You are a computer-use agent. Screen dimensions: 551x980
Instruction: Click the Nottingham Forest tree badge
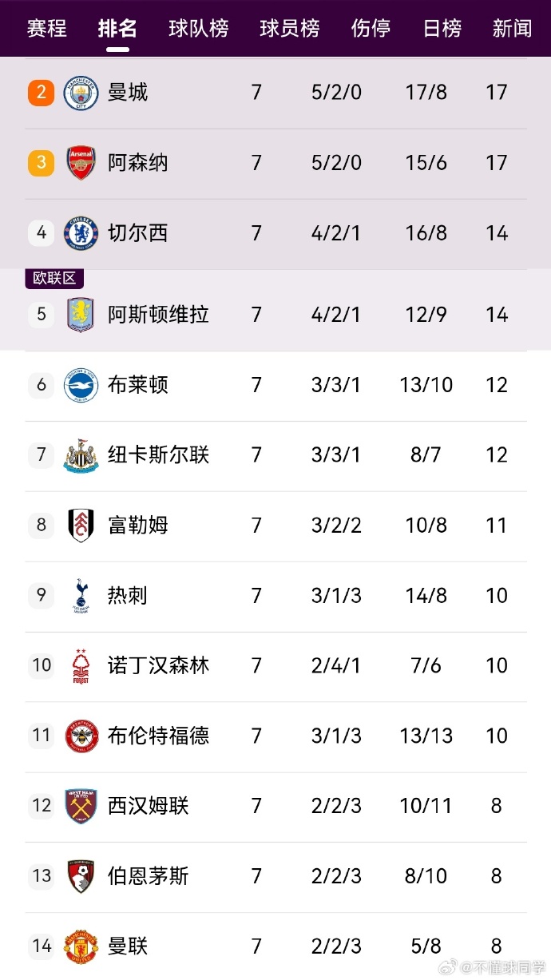pos(81,665)
